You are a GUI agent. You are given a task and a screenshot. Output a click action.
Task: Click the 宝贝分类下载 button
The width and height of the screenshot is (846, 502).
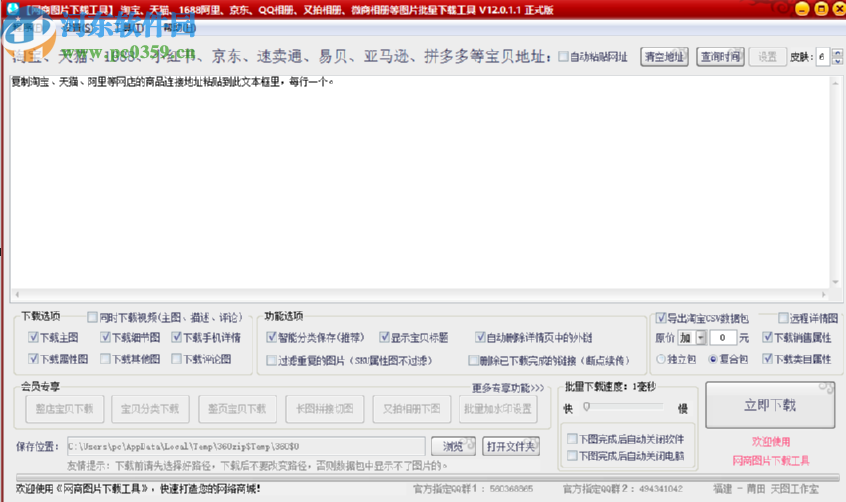pos(150,409)
